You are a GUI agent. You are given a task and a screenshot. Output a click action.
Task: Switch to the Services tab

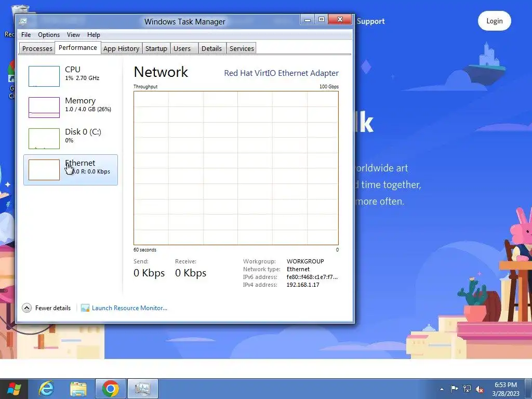242,48
